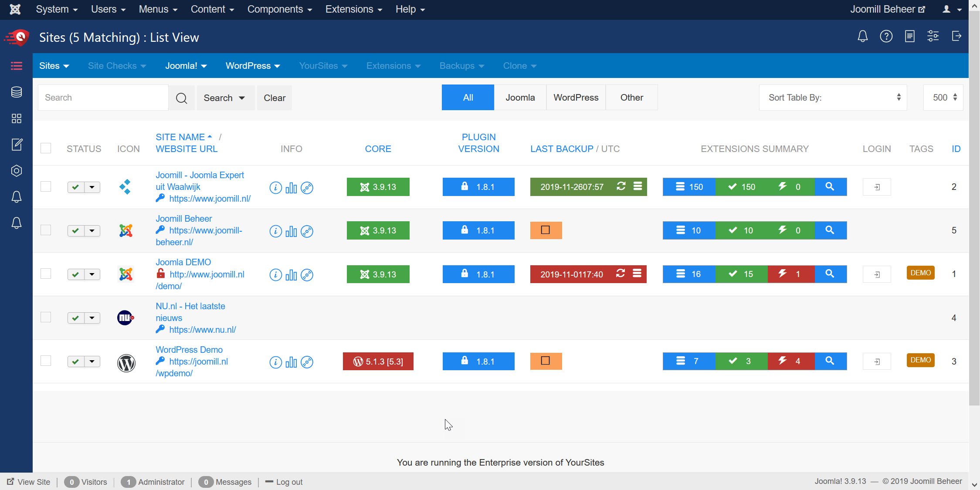Click info icon for Joomla DEMO site
Image resolution: width=980 pixels, height=490 pixels.
275,275
